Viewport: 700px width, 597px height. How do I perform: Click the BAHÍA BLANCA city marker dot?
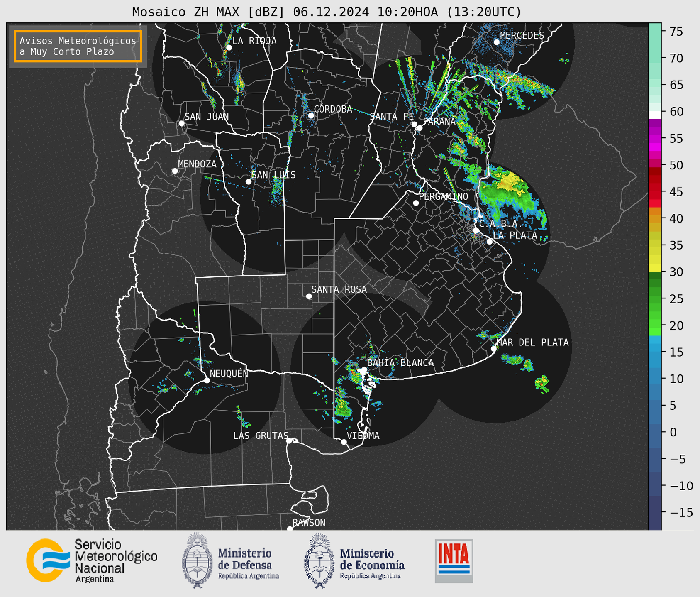pos(364,369)
